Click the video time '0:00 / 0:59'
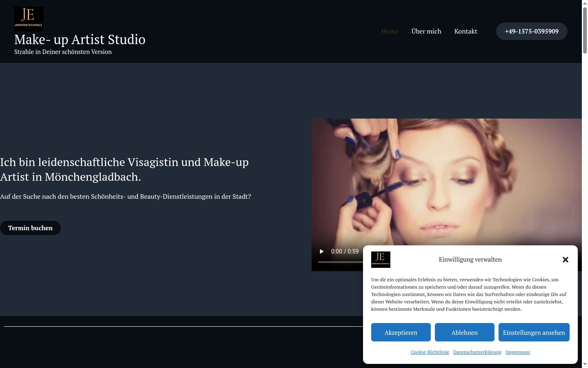 345,251
